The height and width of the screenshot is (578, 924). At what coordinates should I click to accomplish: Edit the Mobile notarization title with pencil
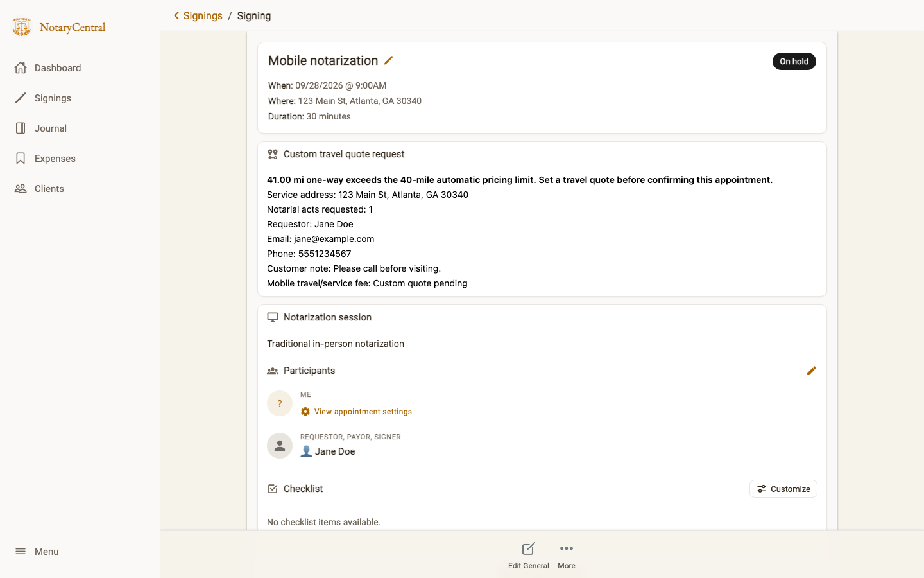(x=388, y=60)
